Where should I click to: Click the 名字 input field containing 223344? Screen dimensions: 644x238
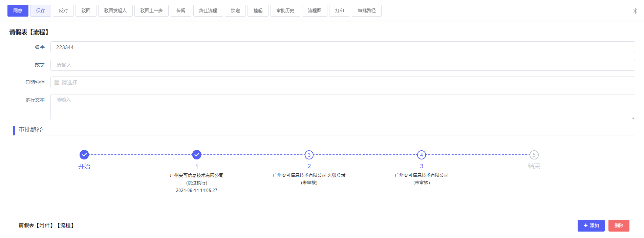click(x=342, y=47)
